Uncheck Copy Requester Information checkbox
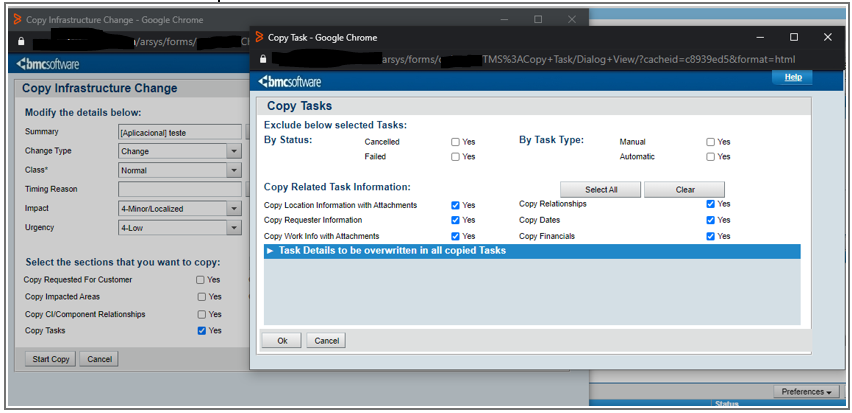Viewport: 852px width, 413px height. 455,220
